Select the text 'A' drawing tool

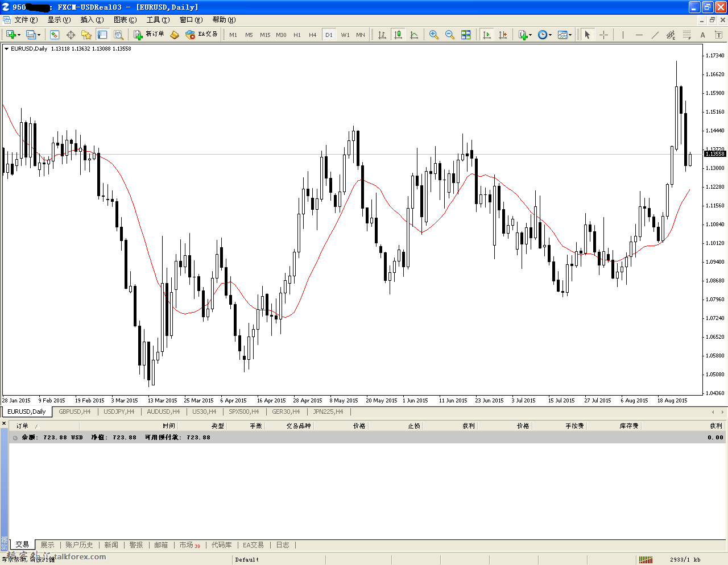pos(703,35)
